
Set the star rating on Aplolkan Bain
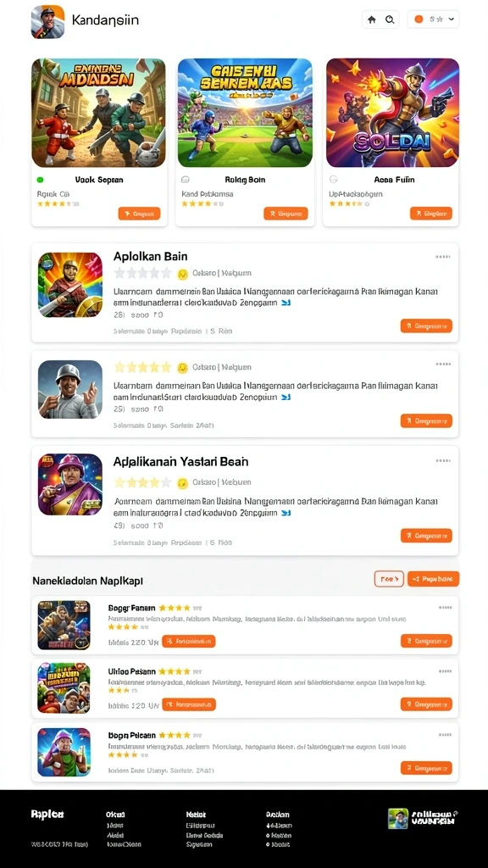143,274
